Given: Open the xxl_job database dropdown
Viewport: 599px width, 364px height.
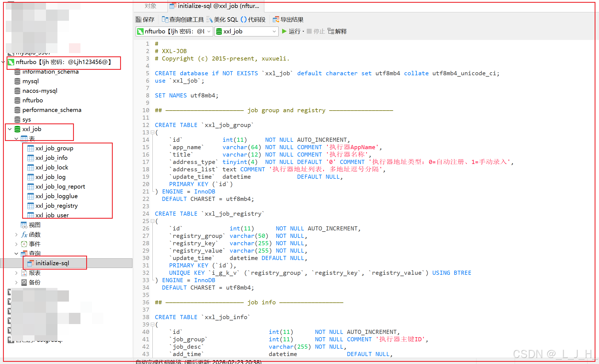Looking at the screenshot, I should (x=274, y=31).
